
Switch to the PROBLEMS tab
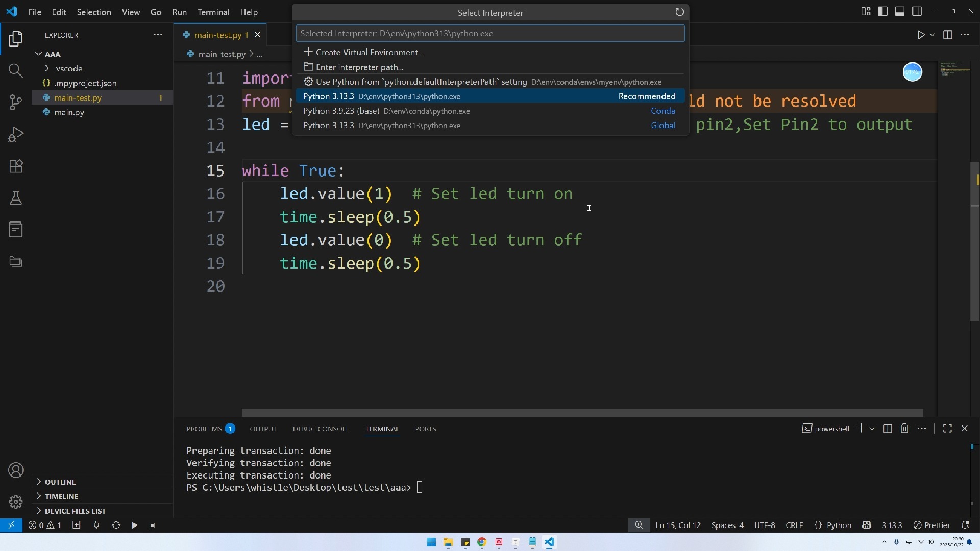point(204,429)
